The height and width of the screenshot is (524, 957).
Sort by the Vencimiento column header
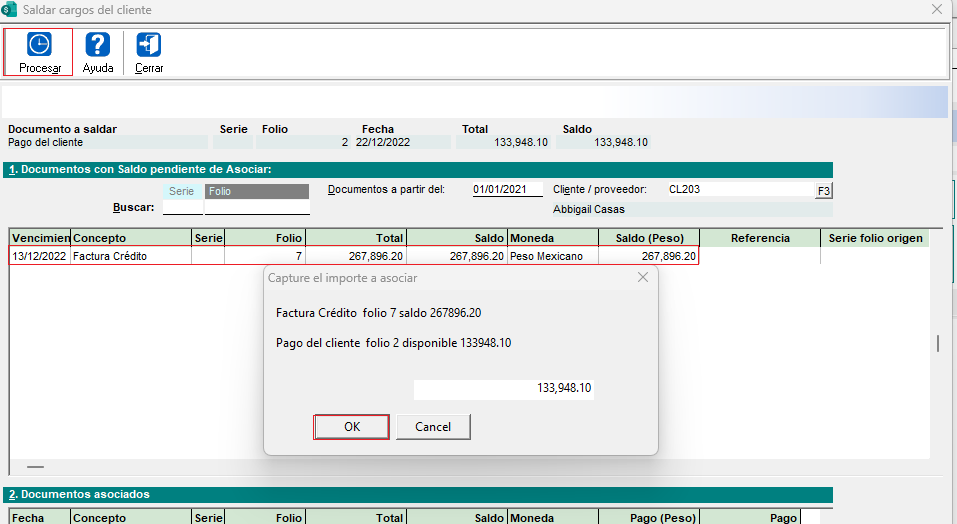pyautogui.click(x=40, y=239)
